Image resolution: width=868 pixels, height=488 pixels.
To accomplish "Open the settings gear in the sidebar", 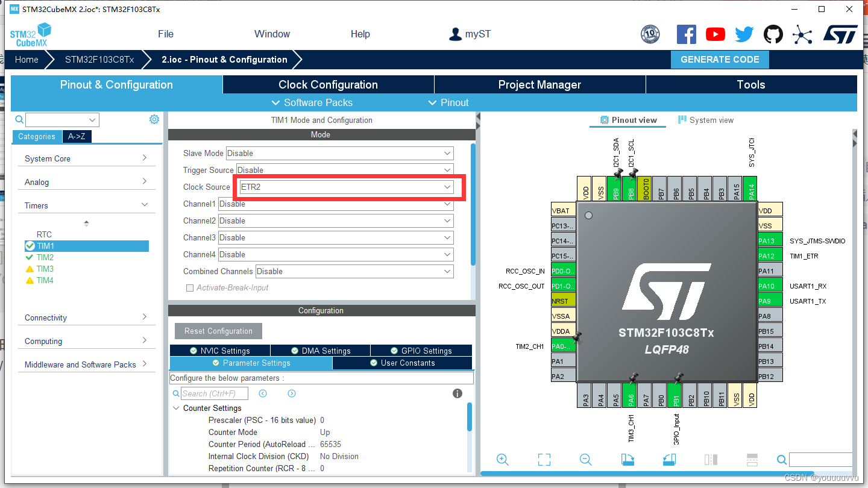I will (154, 119).
